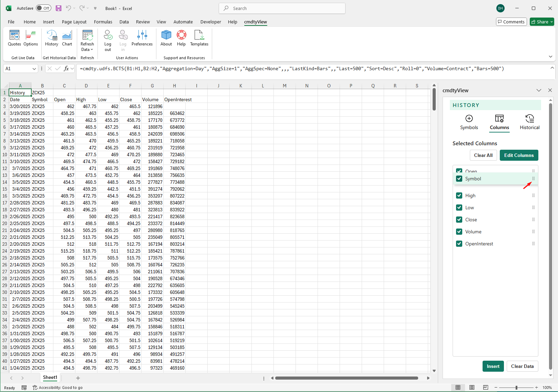
Task: Uncheck the High column checkbox
Action: [459, 195]
